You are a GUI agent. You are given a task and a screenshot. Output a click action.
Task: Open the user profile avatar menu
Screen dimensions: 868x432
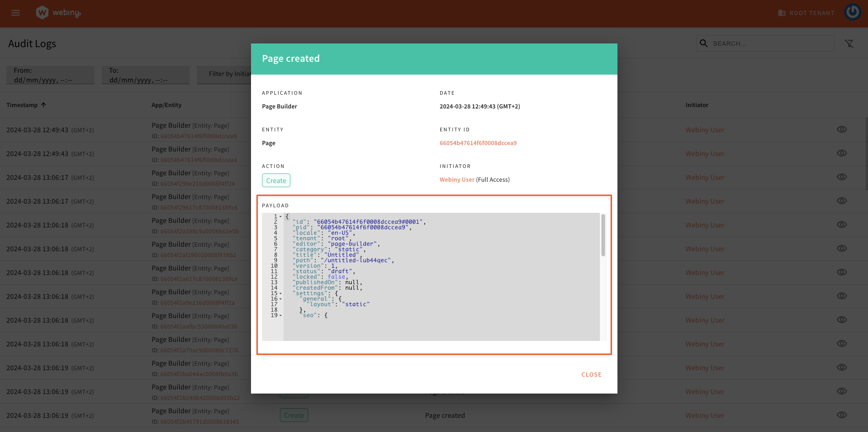pos(852,12)
